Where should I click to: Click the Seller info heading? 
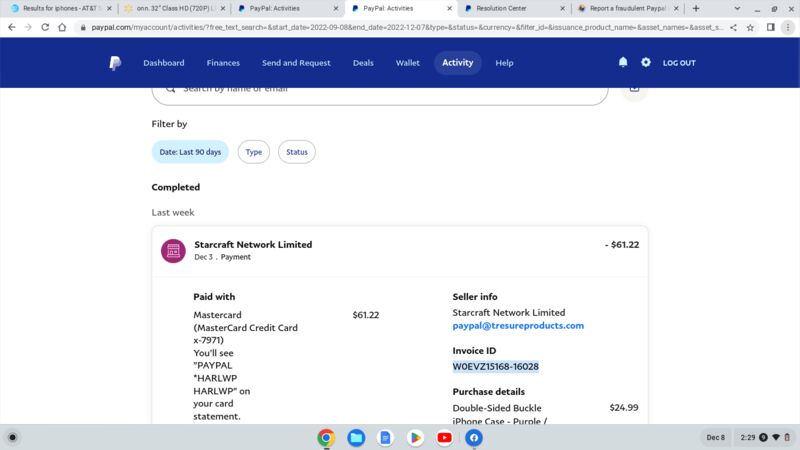tap(474, 296)
